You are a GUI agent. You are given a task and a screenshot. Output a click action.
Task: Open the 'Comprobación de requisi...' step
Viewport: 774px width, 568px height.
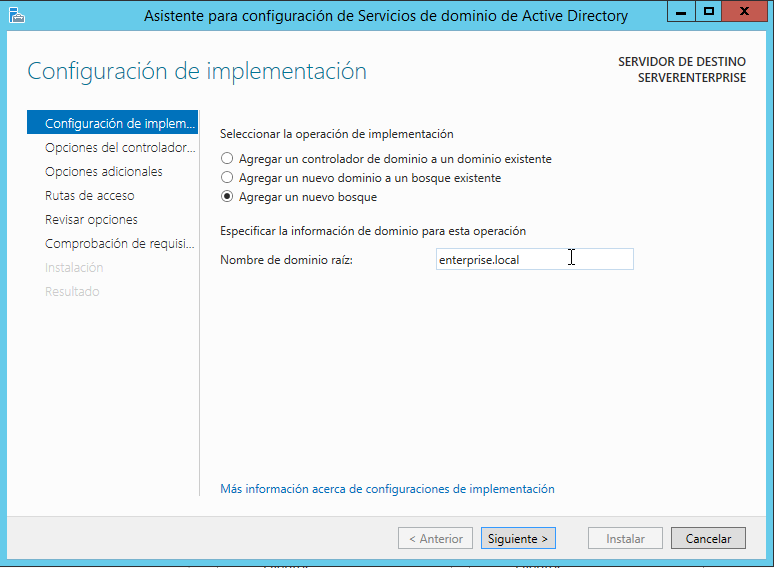tap(119, 243)
